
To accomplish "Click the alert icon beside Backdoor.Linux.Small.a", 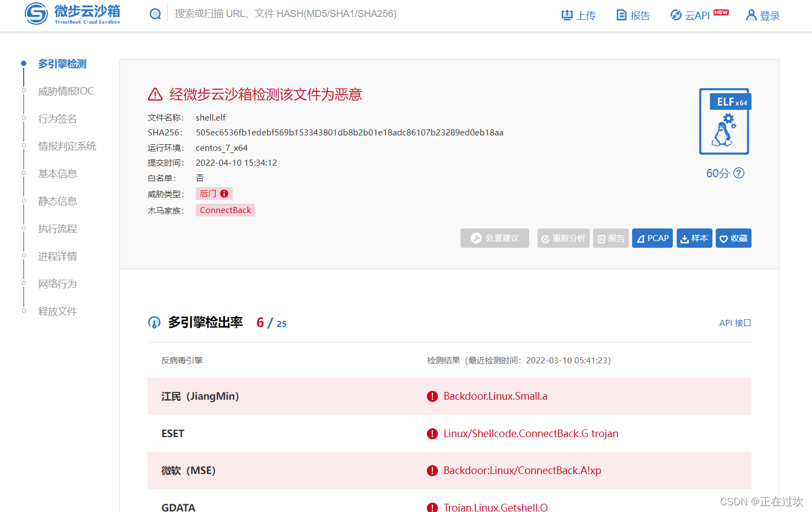I will pyautogui.click(x=432, y=396).
